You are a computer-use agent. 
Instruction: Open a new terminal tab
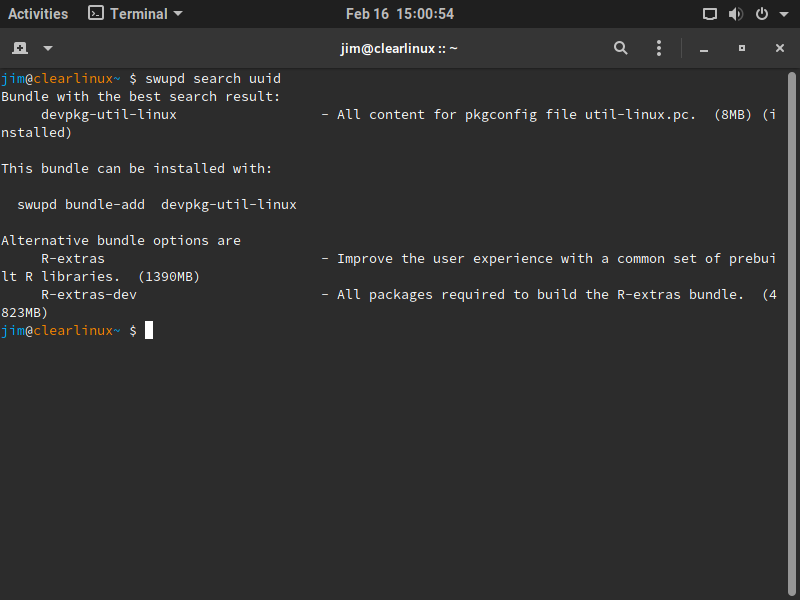tap(20, 48)
